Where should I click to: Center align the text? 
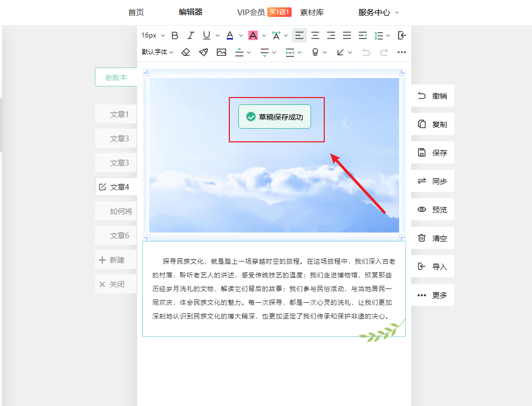(x=315, y=35)
